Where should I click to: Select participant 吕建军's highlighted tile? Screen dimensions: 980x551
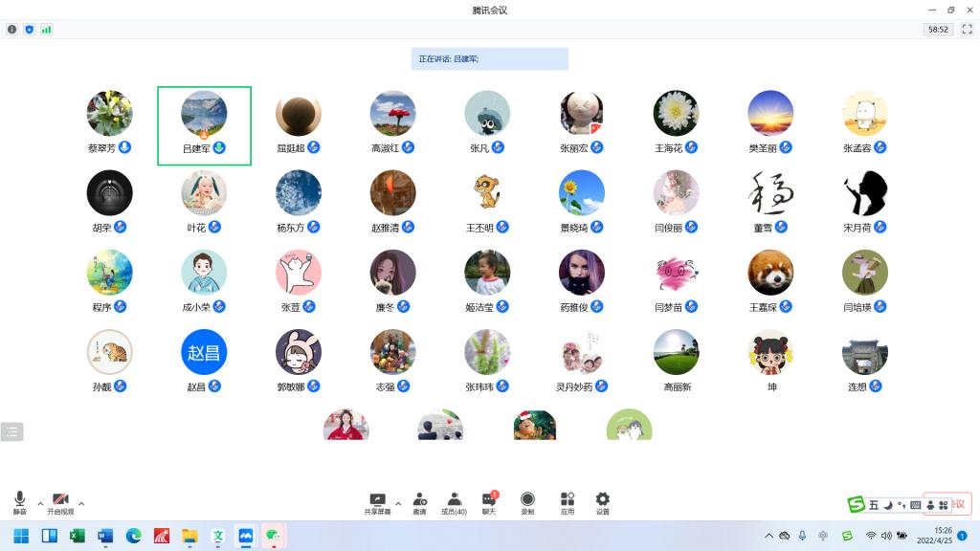(204, 125)
